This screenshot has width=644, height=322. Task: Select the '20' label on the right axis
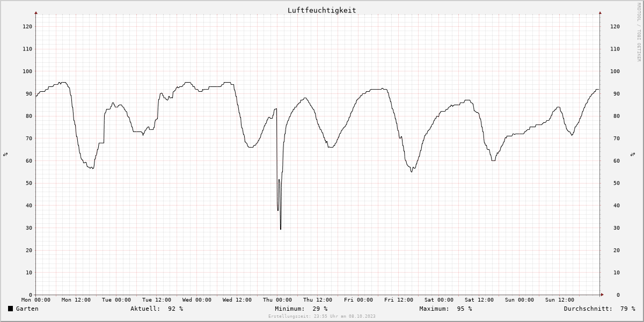tap(617, 250)
